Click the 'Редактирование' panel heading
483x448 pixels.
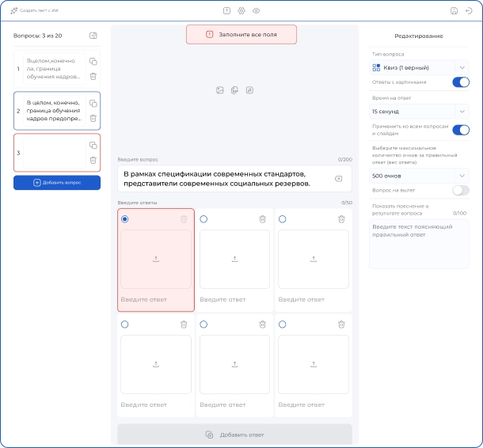[419, 36]
